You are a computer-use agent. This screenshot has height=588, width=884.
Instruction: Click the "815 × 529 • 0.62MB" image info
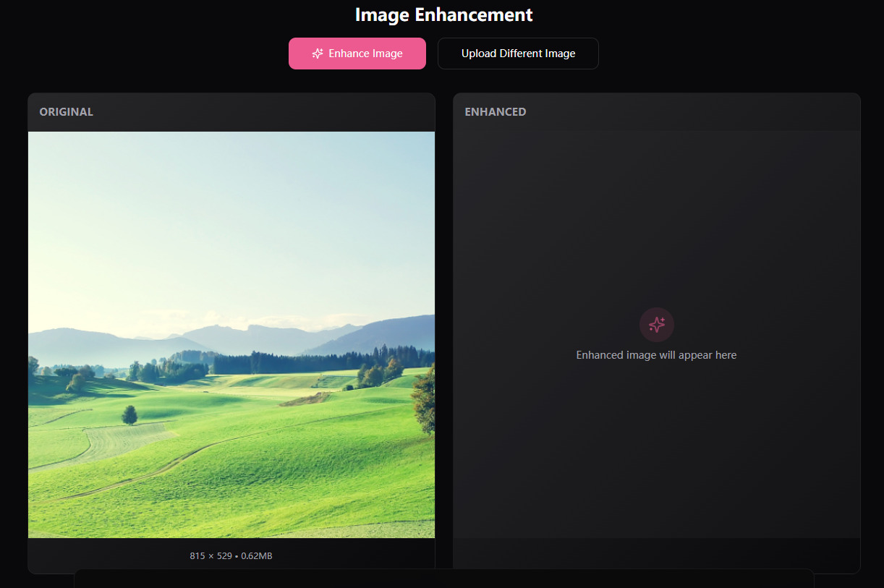[x=231, y=556]
